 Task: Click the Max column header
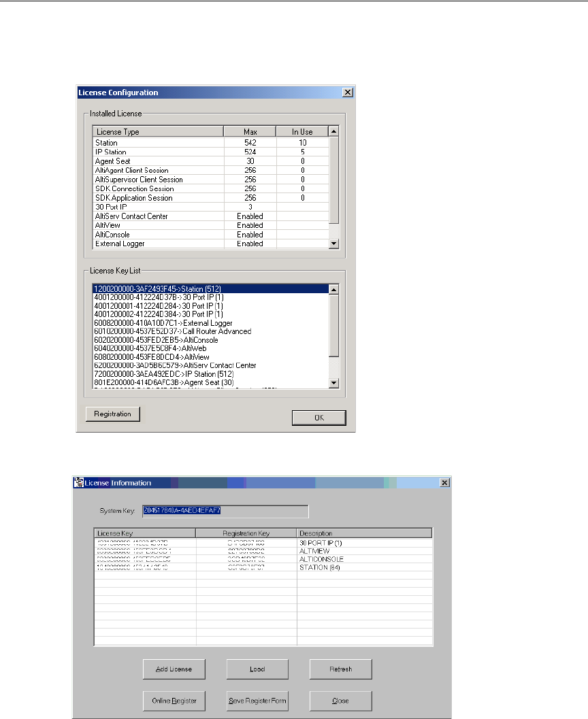pos(250,131)
